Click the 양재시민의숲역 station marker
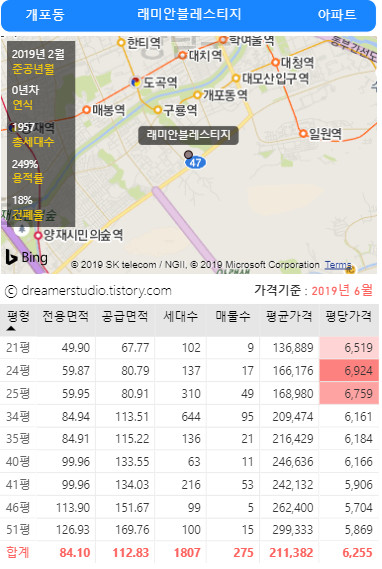The height and width of the screenshot is (569, 382). pos(38,236)
